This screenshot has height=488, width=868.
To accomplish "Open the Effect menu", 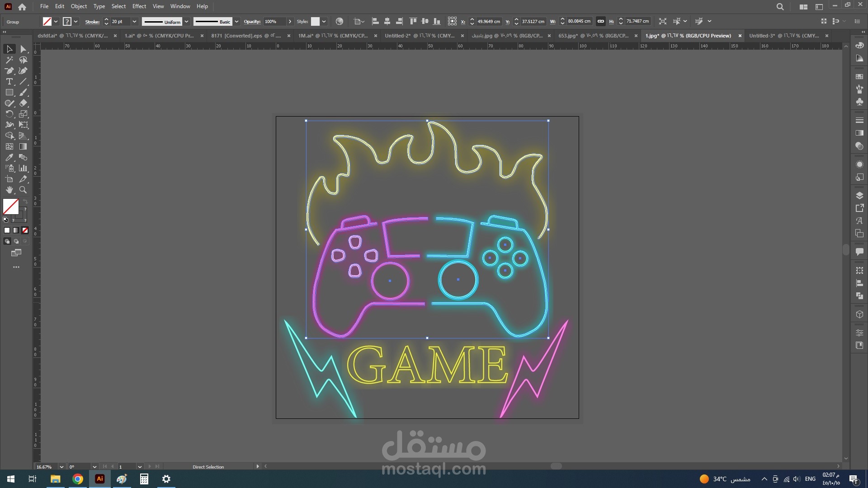I will point(139,6).
